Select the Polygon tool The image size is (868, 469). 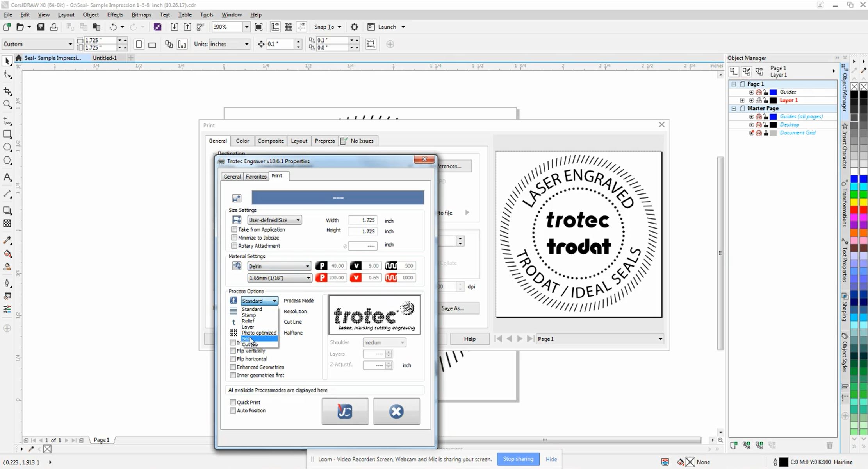pyautogui.click(x=7, y=161)
